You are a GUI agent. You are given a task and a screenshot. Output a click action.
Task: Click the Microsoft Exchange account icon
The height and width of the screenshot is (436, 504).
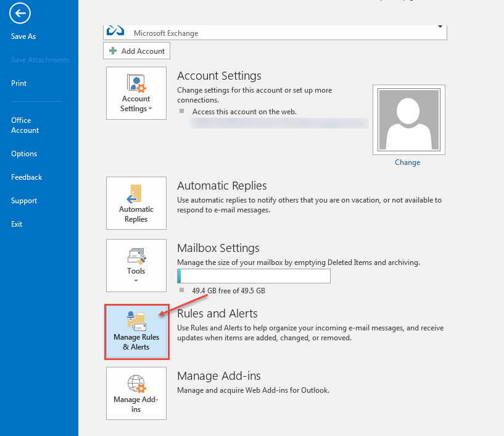pyautogui.click(x=116, y=28)
